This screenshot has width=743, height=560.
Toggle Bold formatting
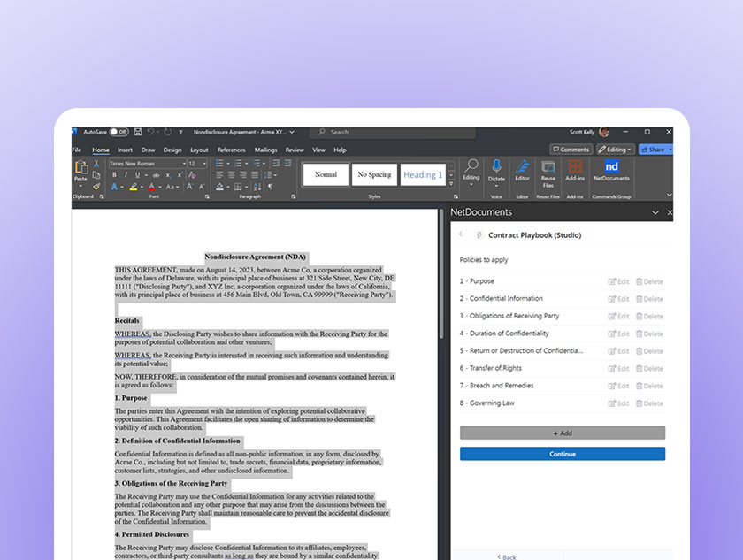tap(114, 175)
